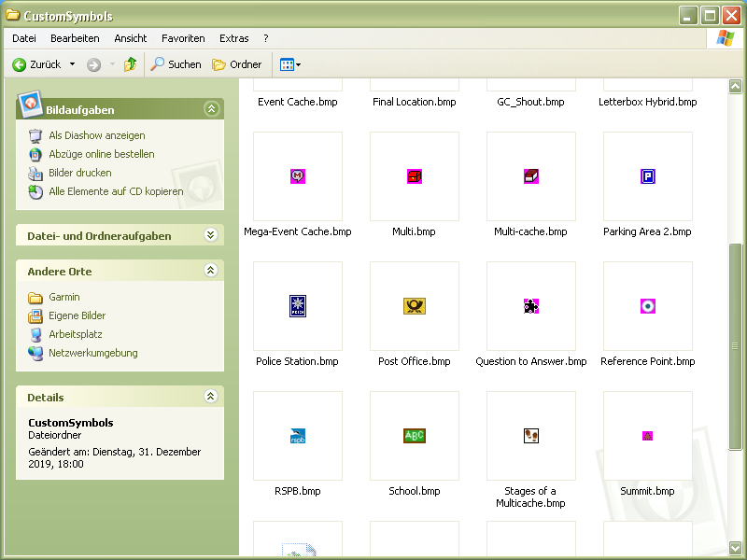Collapse the Details panel
The height and width of the screenshot is (560, 747).
[x=211, y=396]
